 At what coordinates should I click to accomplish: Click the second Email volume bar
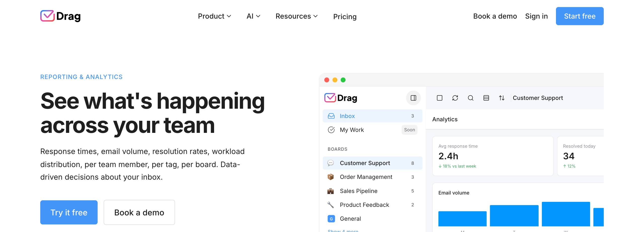click(x=514, y=216)
